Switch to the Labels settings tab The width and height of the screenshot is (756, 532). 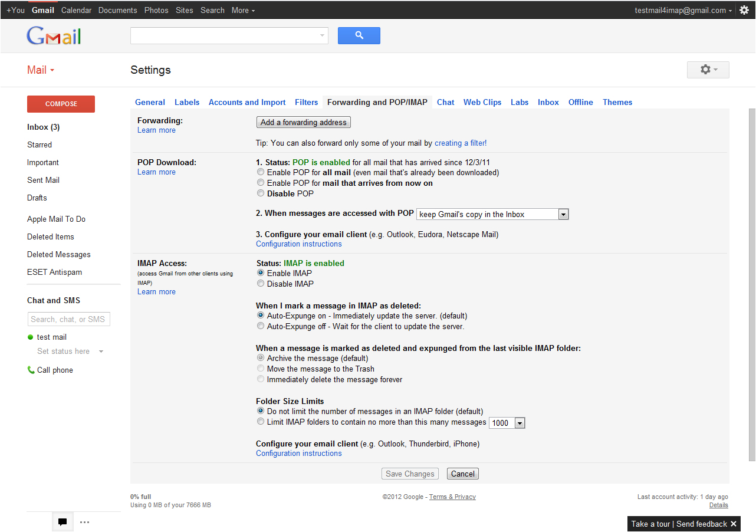pos(187,102)
